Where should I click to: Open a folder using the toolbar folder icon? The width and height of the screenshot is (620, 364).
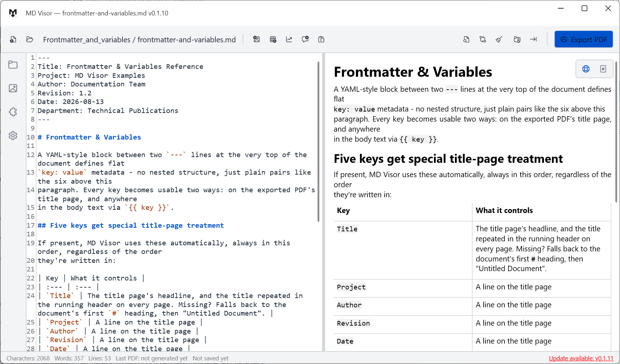click(x=30, y=39)
